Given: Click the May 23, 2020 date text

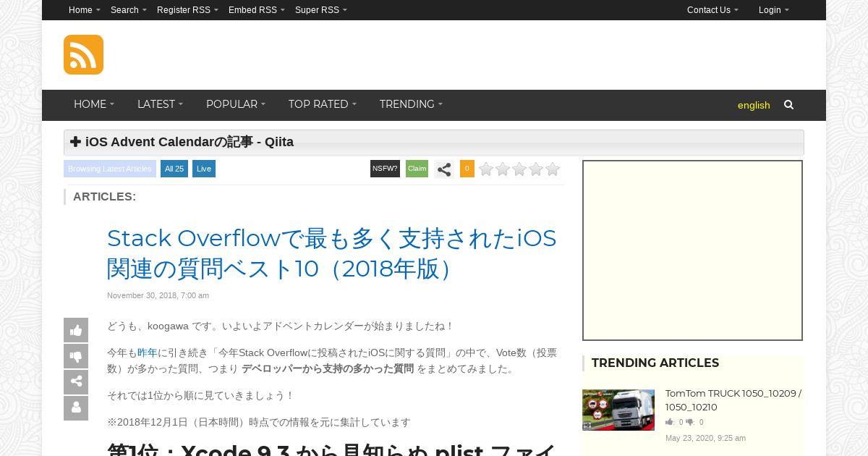Looking at the screenshot, I should [705, 438].
